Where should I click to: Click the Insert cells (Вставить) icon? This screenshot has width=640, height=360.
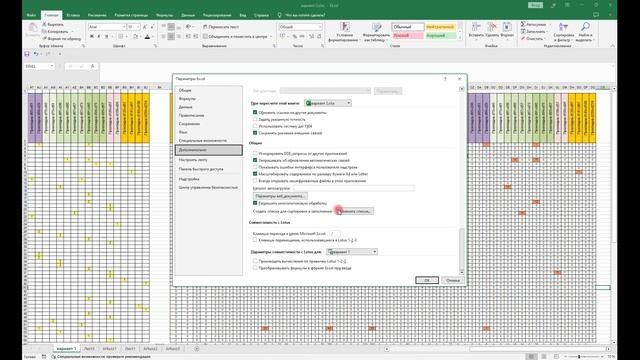pos(476,27)
